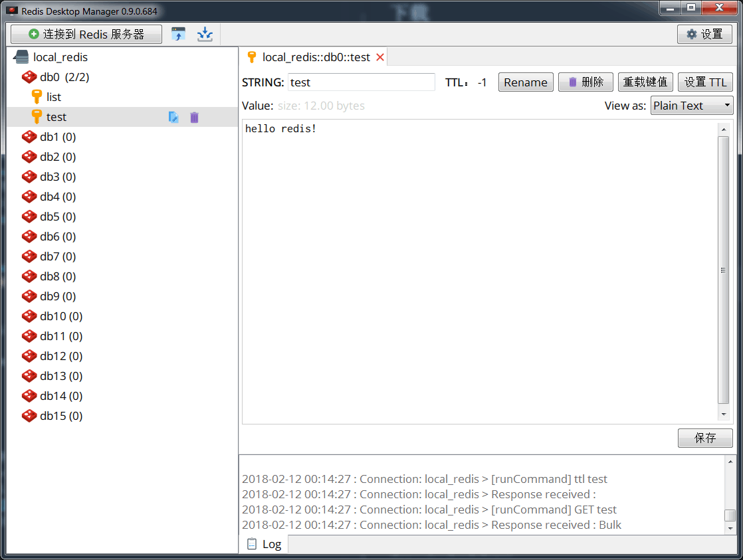Select the db1 (0) label

pos(58,137)
